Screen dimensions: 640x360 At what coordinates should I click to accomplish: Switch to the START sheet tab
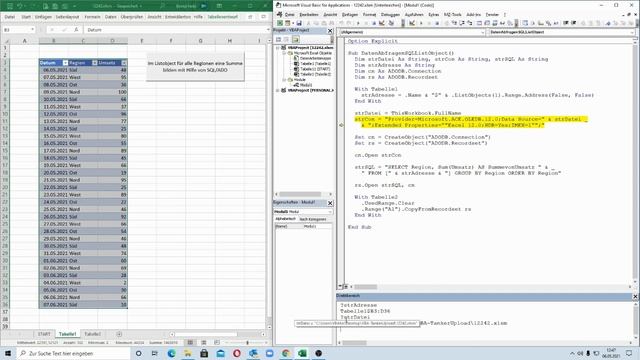[x=44, y=334]
